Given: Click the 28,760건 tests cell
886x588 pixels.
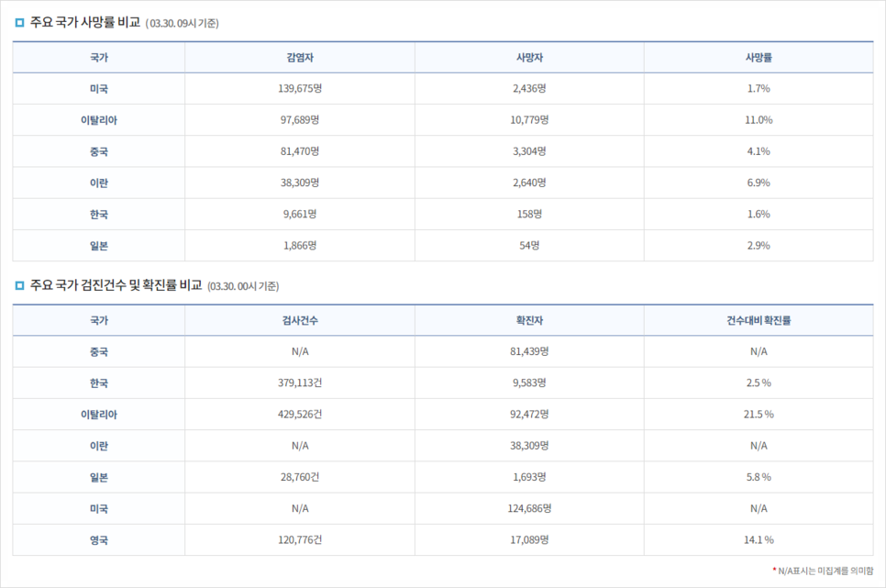Looking at the screenshot, I should (300, 477).
